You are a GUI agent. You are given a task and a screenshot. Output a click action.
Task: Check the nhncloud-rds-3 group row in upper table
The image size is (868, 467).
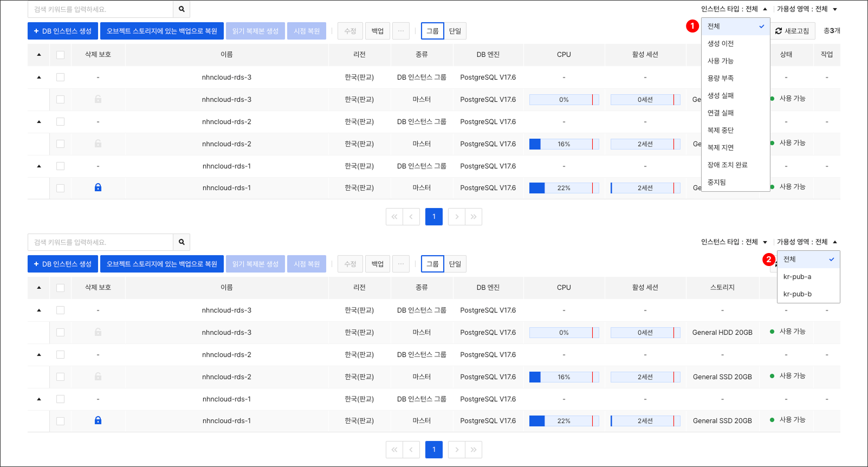point(60,77)
